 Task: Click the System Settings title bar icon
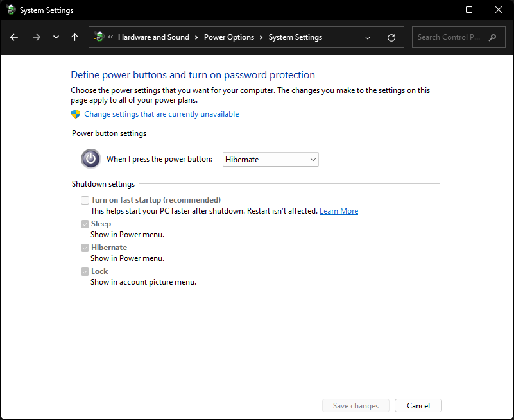[11, 10]
